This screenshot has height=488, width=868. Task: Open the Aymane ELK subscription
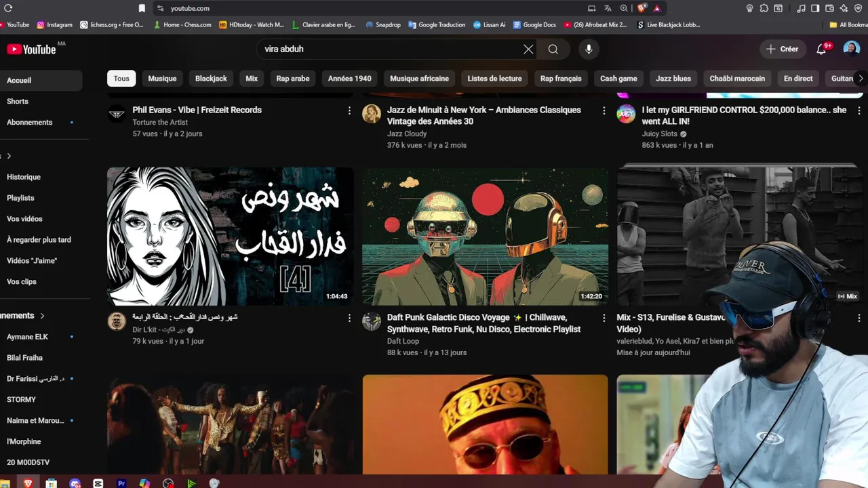point(41,337)
